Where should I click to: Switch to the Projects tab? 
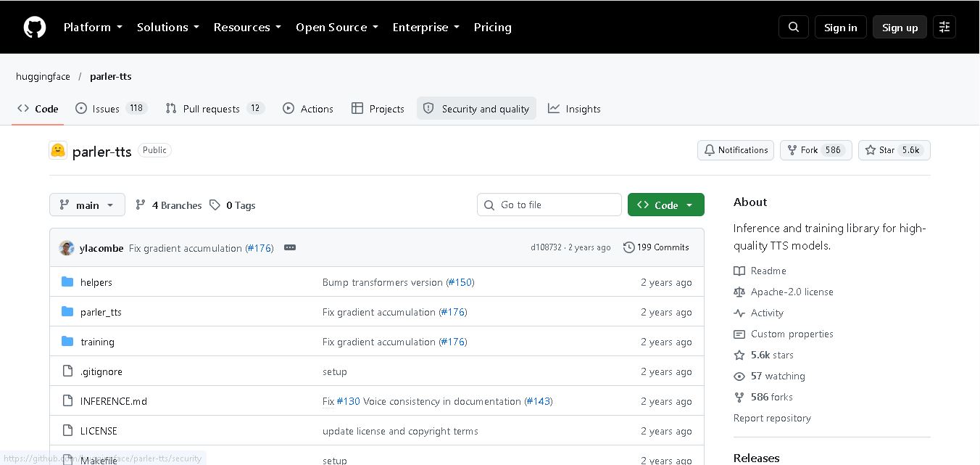(378, 109)
